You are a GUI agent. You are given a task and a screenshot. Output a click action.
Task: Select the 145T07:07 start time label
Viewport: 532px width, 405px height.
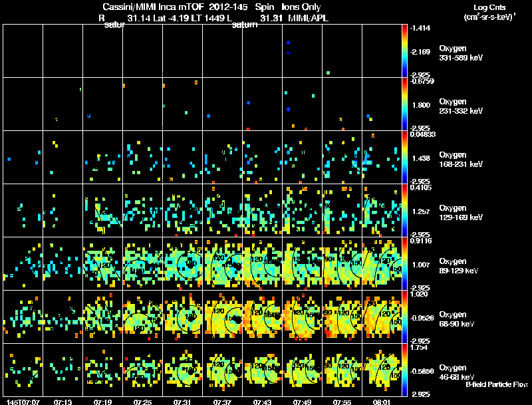coord(23,402)
